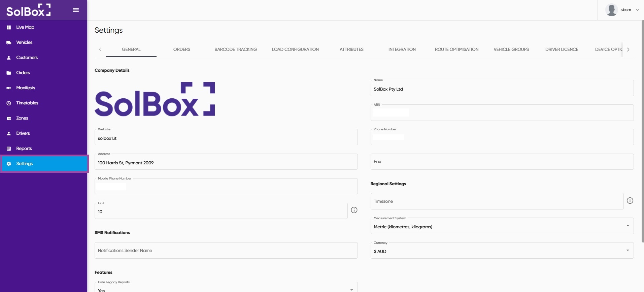Open the Currency dropdown
Screen dimensions: 644x292
(502, 251)
